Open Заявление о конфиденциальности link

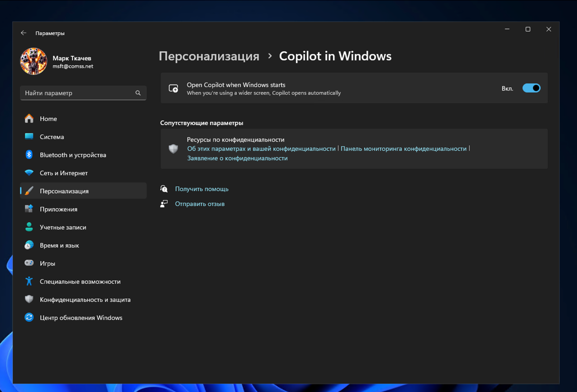point(237,158)
